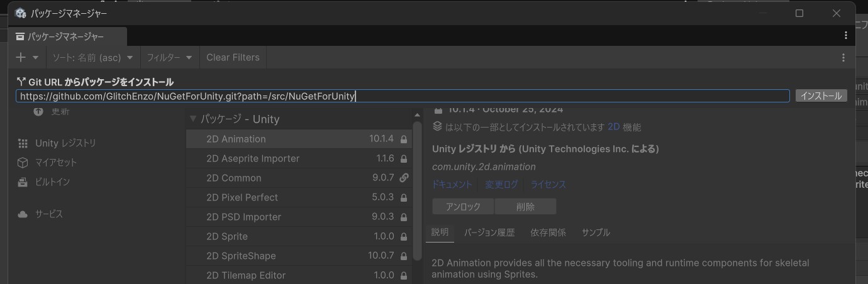Open the add package plus dropdown
The image size is (868, 284).
click(x=27, y=57)
